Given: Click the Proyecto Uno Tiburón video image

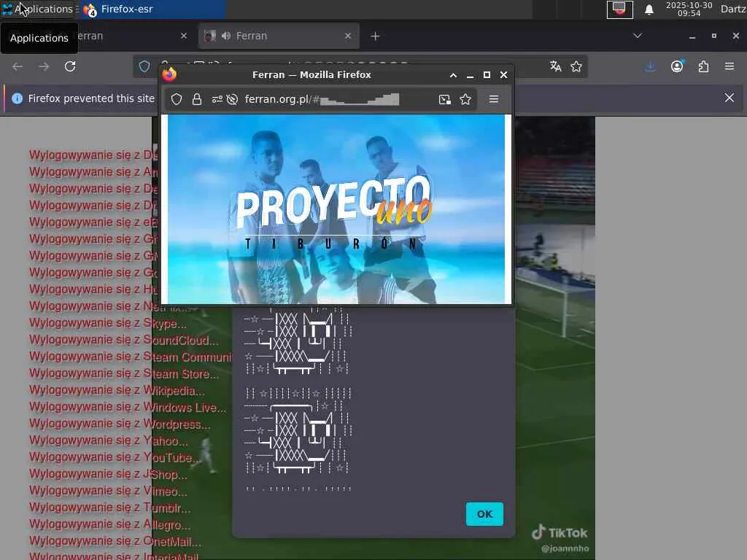Looking at the screenshot, I should (336, 209).
